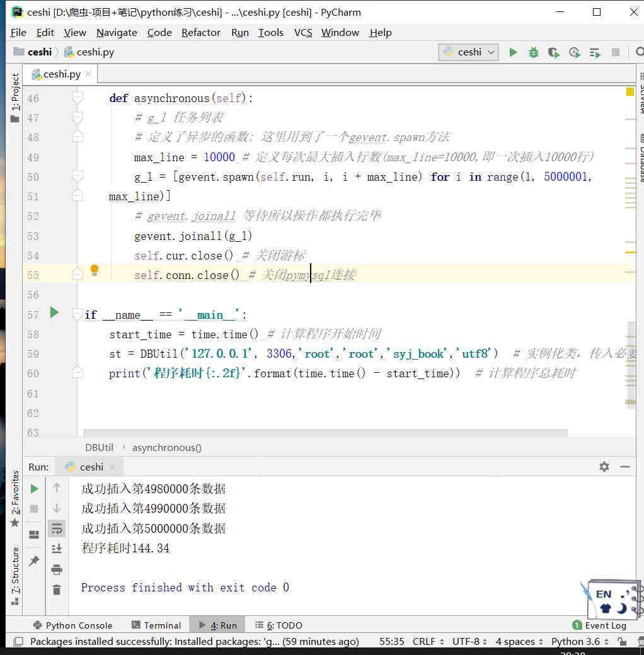Click the editor vertical scrollbar thumb
This screenshot has width=644, height=655.
tap(631, 365)
